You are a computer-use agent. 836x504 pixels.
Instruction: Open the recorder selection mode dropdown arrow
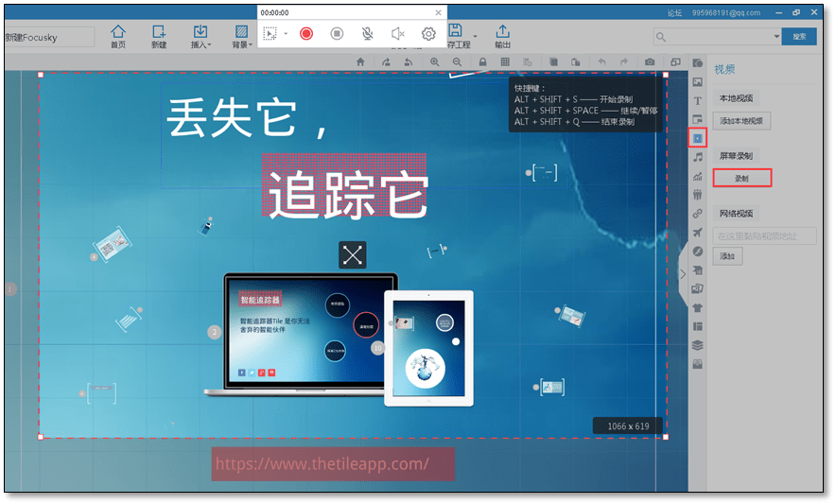[286, 34]
